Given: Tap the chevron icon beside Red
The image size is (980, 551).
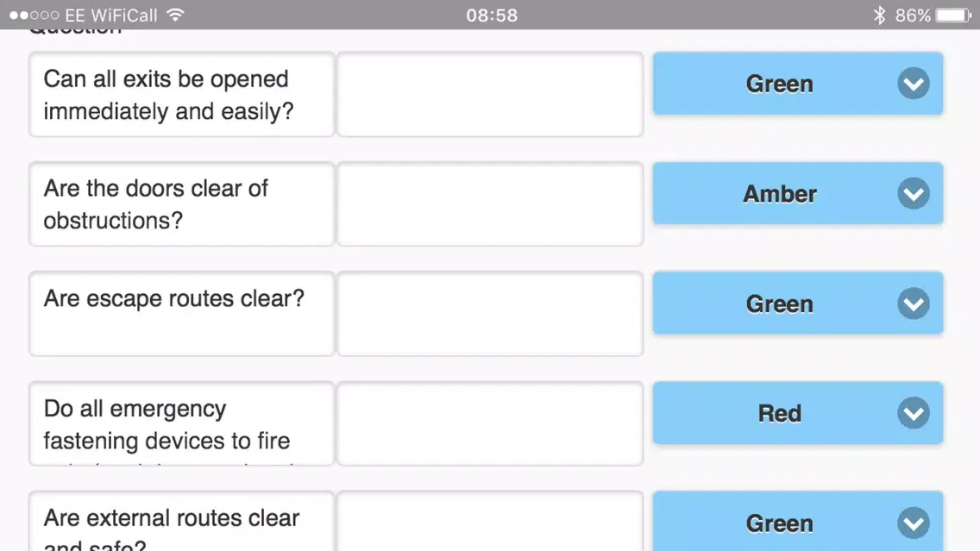Looking at the screenshot, I should coord(913,413).
